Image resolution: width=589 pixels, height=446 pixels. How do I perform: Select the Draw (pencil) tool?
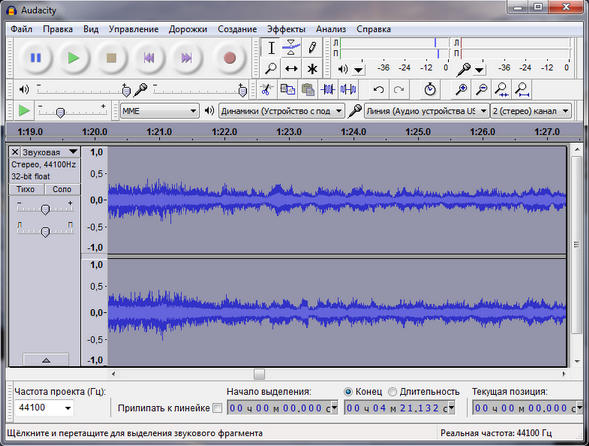click(312, 48)
